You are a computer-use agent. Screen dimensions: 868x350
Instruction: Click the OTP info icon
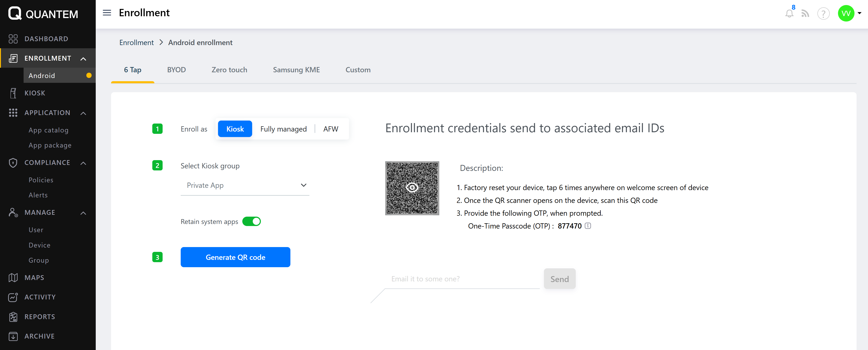(588, 226)
